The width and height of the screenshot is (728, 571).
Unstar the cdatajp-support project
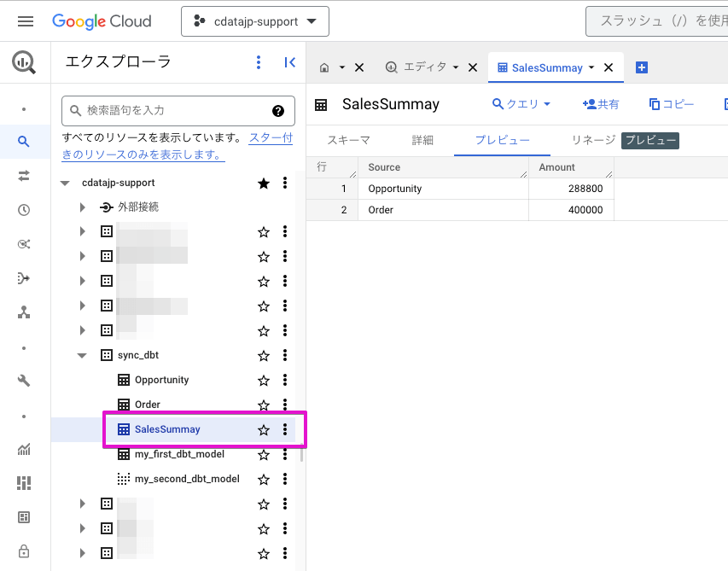point(264,184)
